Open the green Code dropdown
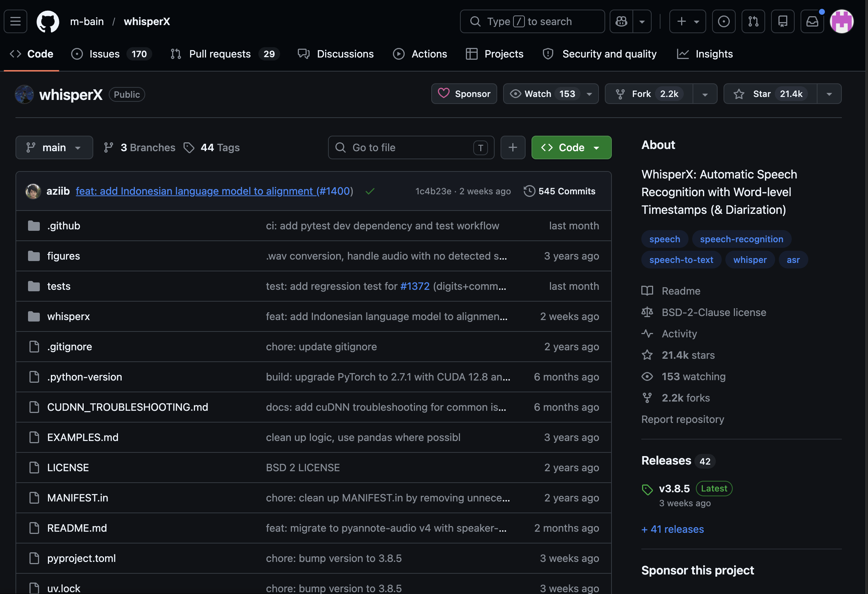Screen dimensions: 868x594 (571, 147)
